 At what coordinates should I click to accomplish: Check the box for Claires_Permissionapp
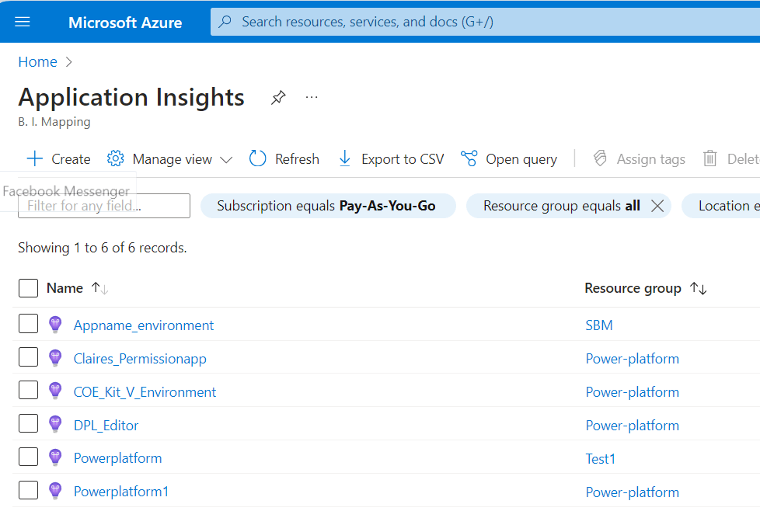click(29, 357)
